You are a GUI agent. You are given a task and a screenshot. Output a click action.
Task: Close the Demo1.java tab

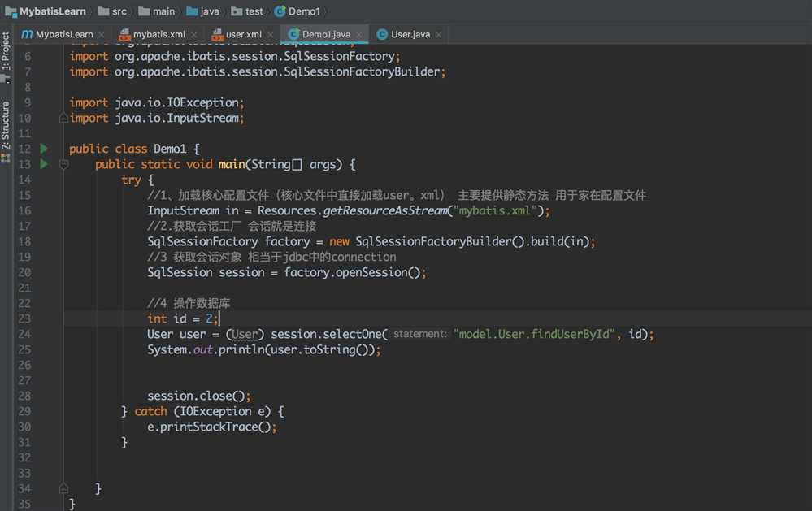click(359, 35)
